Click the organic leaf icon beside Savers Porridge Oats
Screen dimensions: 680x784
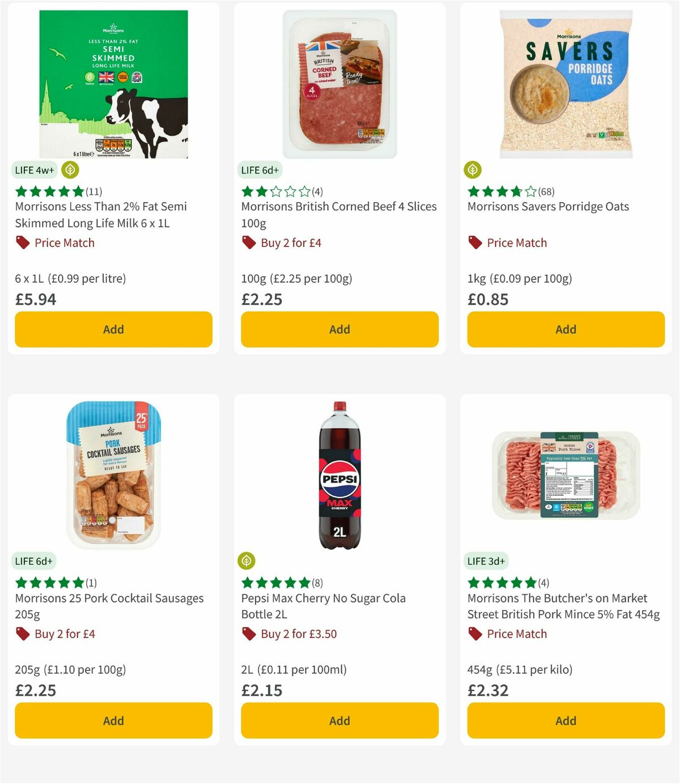pos(473,169)
